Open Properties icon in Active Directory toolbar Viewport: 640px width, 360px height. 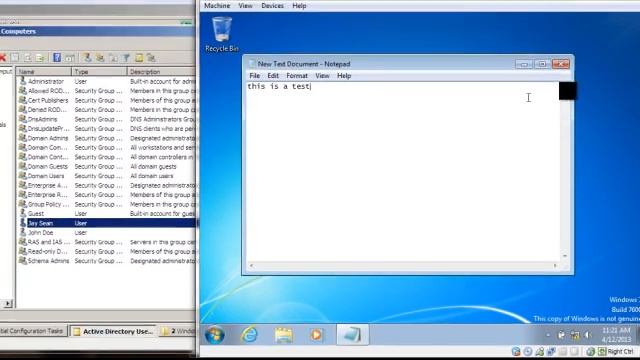tap(15, 58)
